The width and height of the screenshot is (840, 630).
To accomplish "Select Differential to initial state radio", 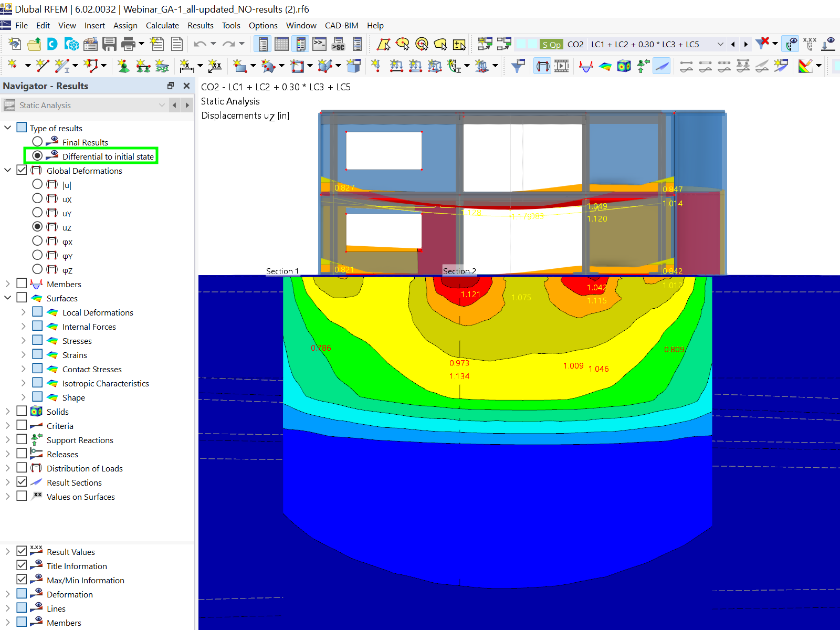I will click(x=37, y=156).
